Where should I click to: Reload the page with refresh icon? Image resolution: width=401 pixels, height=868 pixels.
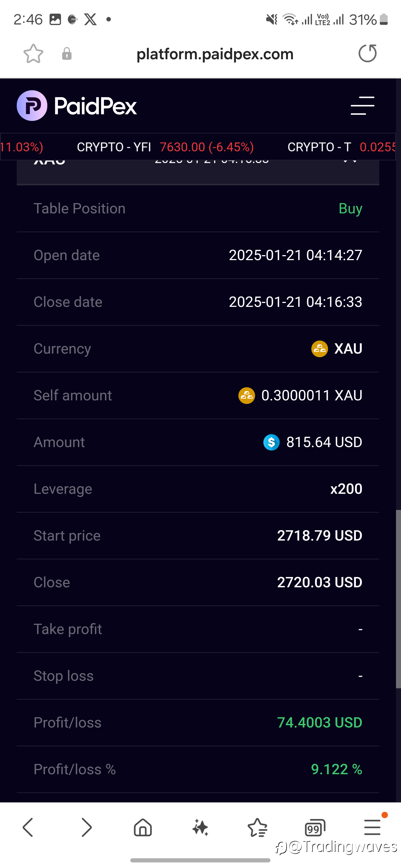pyautogui.click(x=367, y=53)
